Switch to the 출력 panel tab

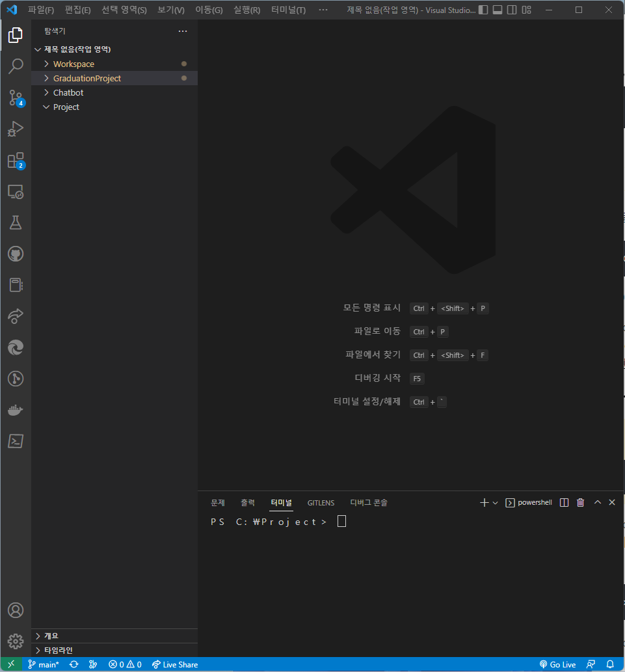click(x=248, y=503)
